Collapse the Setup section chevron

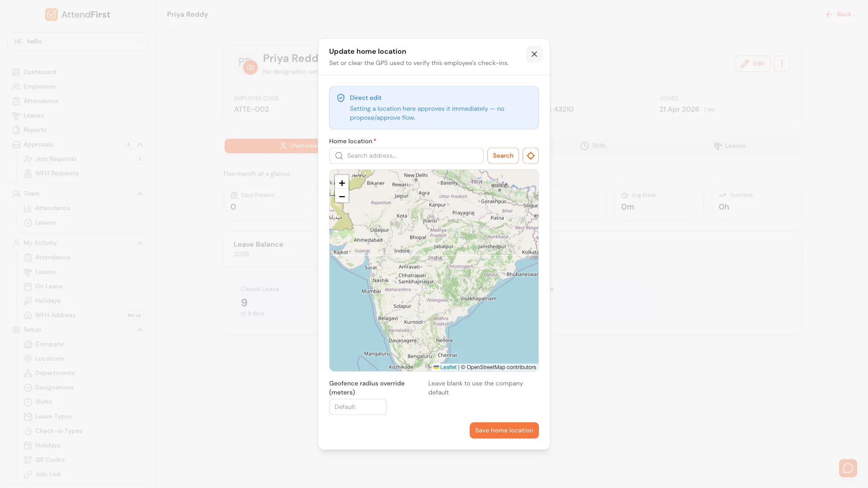pyautogui.click(x=140, y=330)
